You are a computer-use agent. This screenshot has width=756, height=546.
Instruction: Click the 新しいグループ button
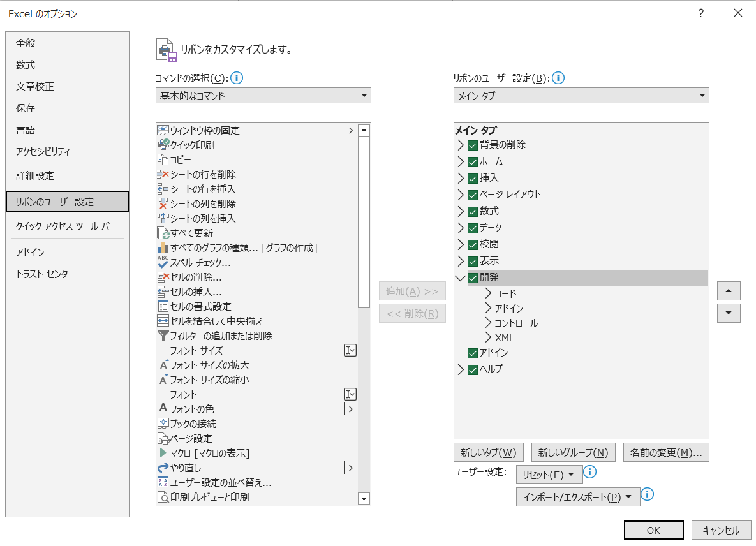[573, 452]
